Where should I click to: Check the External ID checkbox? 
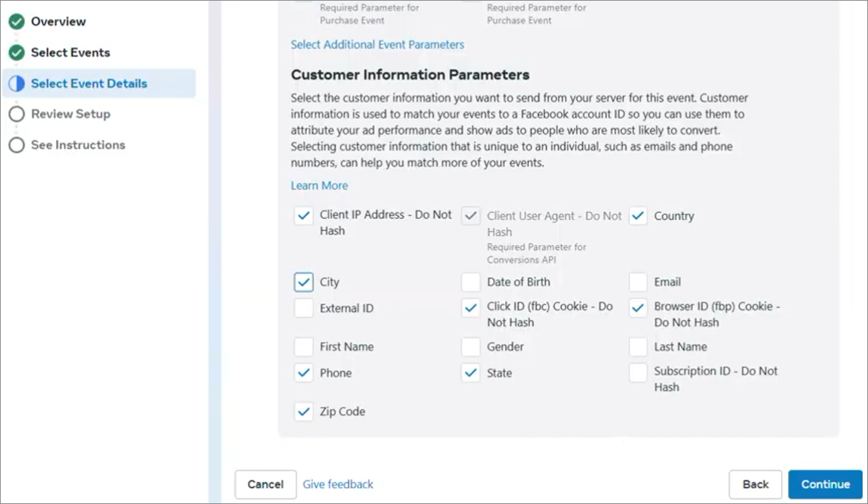pos(304,308)
